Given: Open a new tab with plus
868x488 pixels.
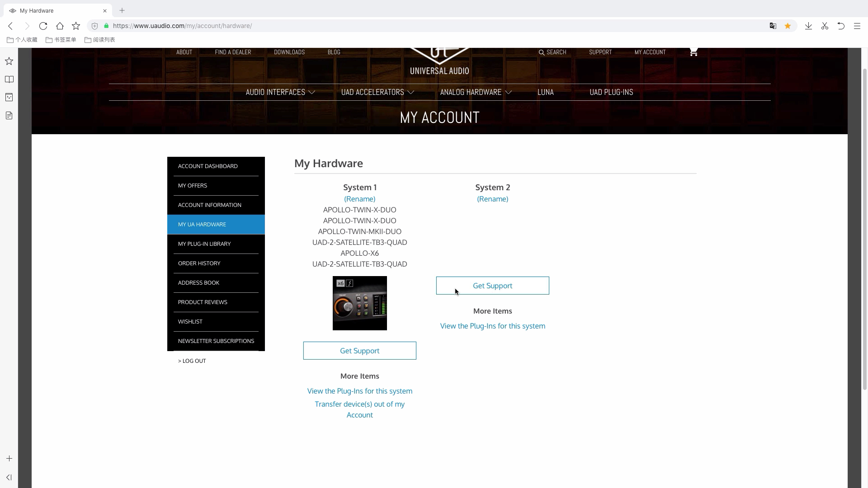Looking at the screenshot, I should (122, 10).
